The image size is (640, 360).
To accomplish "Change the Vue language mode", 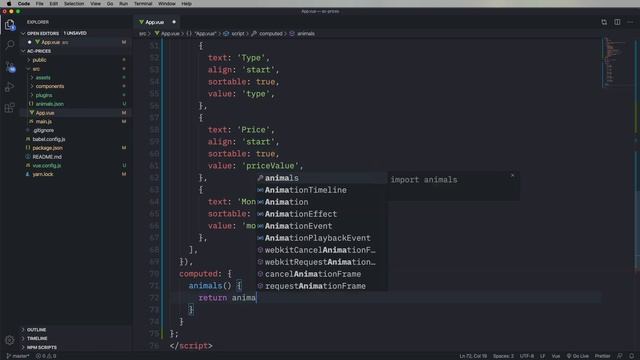I will click(556, 356).
